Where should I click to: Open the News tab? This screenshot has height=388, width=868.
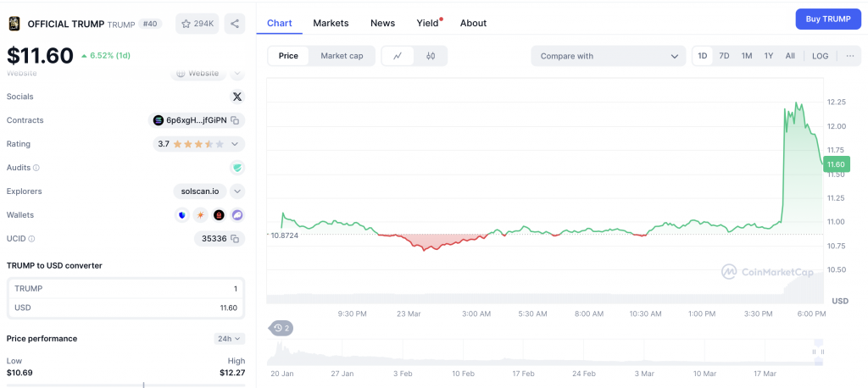click(382, 23)
